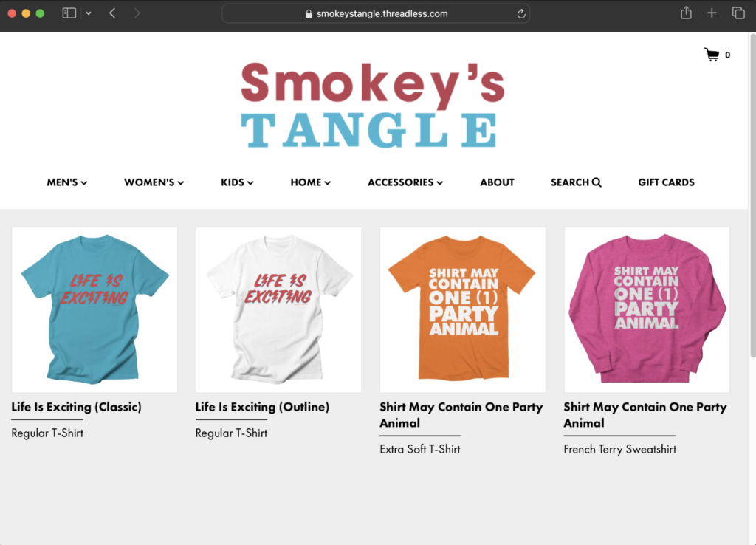Open the Gift Cards menu item

click(x=667, y=182)
